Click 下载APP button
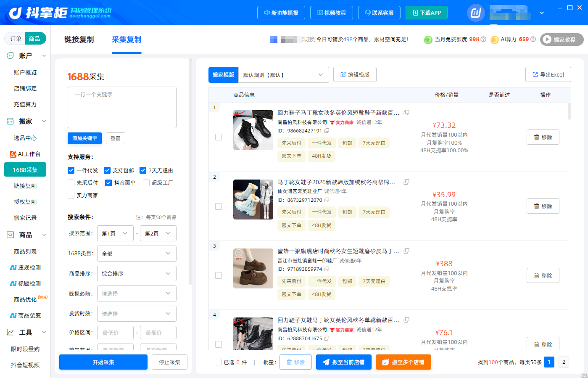 click(427, 13)
